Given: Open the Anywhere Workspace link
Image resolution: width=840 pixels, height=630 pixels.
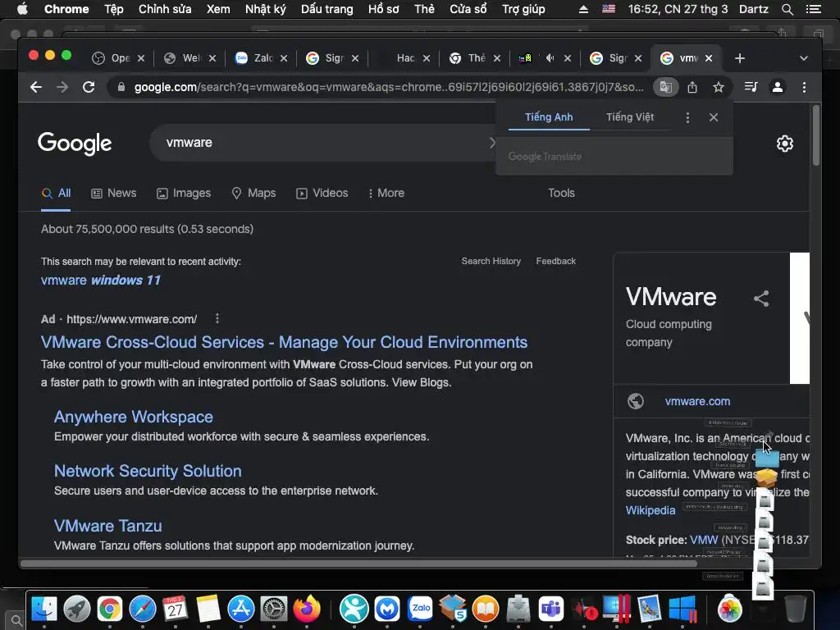Looking at the screenshot, I should click(x=134, y=417).
